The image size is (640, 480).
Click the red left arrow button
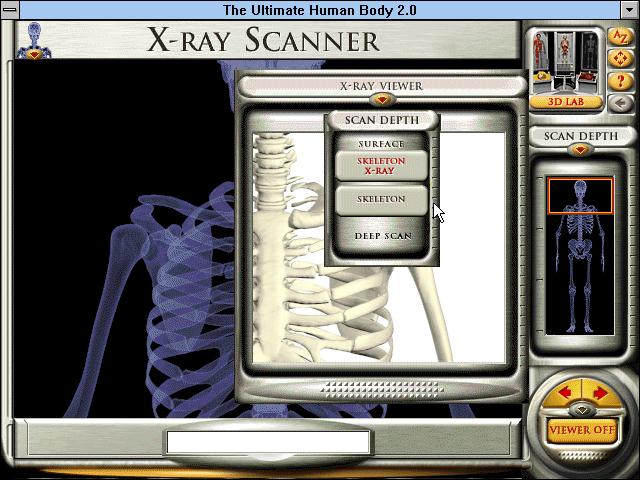564,393
